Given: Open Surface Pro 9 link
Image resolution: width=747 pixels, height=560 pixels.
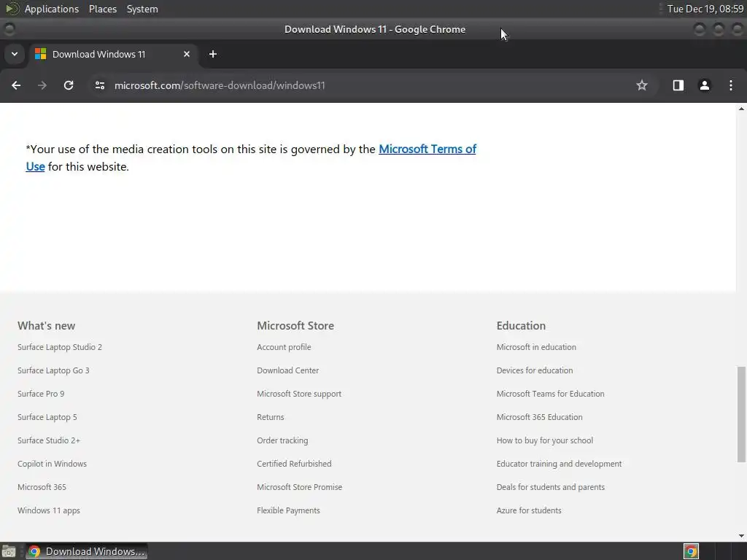Looking at the screenshot, I should point(41,394).
